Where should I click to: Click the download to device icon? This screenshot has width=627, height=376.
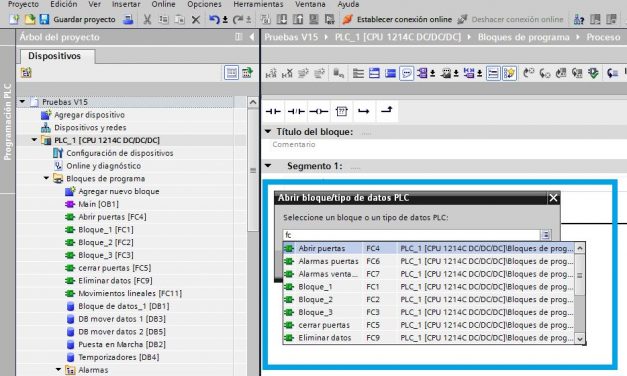coord(282,19)
